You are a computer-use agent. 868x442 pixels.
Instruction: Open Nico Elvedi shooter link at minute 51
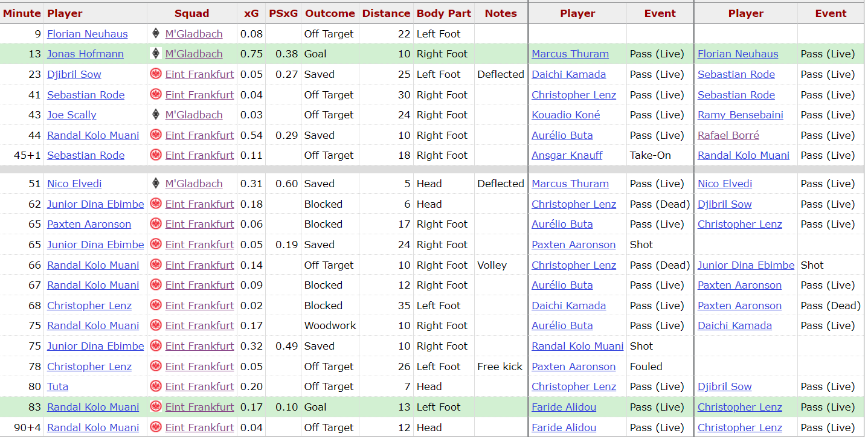74,184
